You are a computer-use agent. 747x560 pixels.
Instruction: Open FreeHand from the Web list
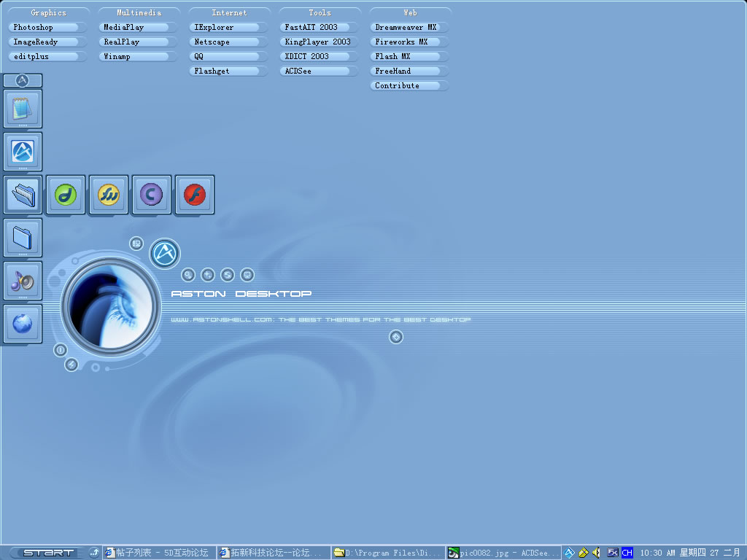point(410,71)
